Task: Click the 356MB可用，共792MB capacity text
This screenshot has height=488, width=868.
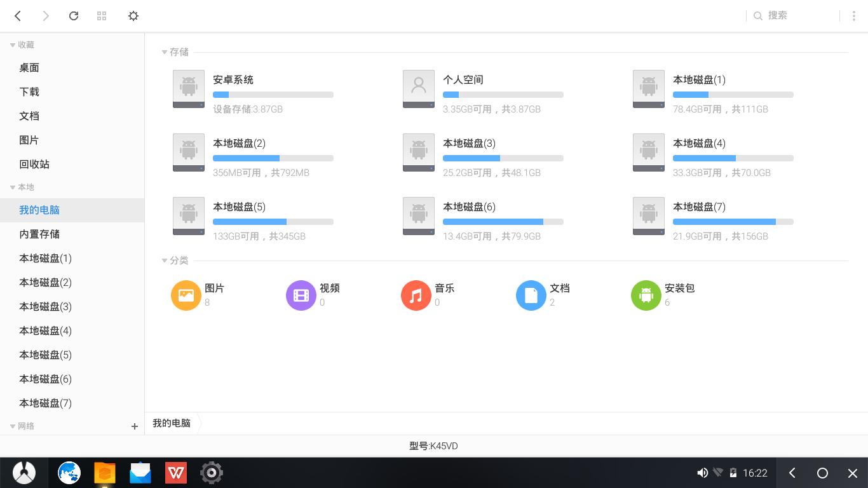Action: (261, 173)
